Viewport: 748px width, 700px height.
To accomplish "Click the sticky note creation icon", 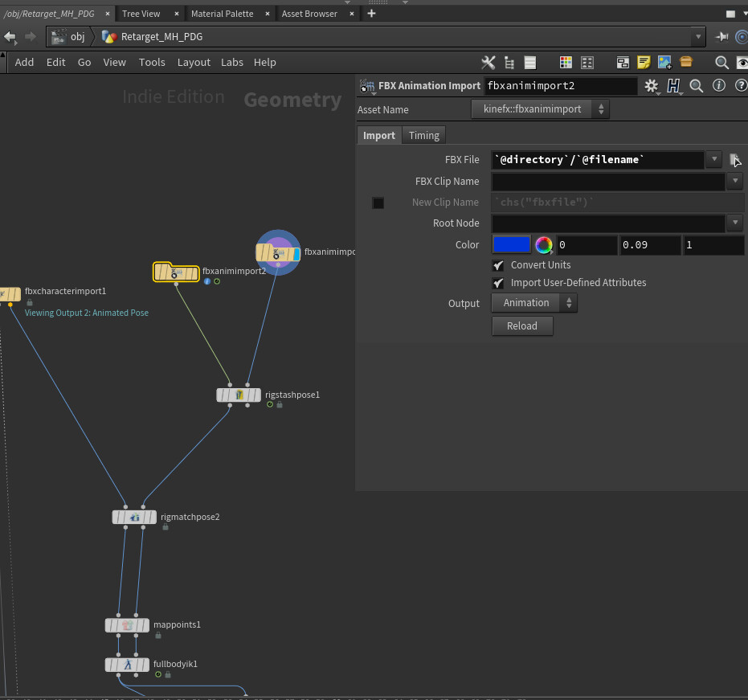I will (x=644, y=62).
